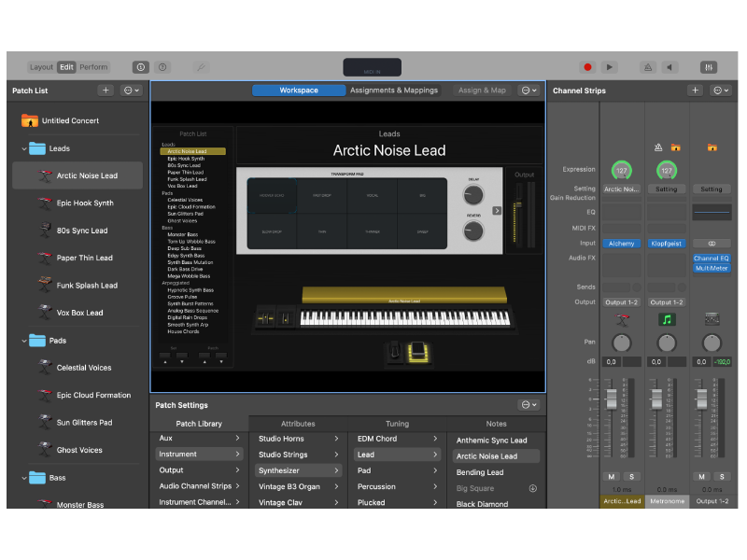Screen dimensions: 747x560
Task: Switch to Perform mode
Action: pos(93,67)
